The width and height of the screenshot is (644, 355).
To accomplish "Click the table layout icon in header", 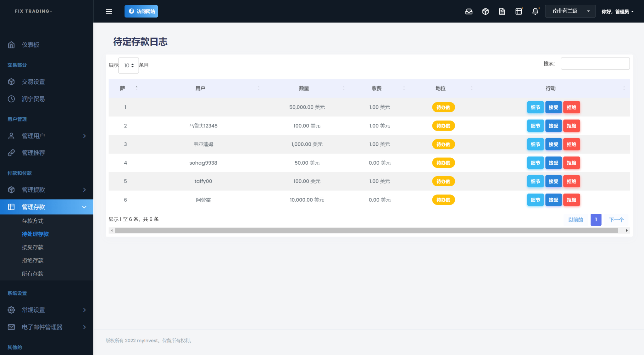I will pos(519,11).
